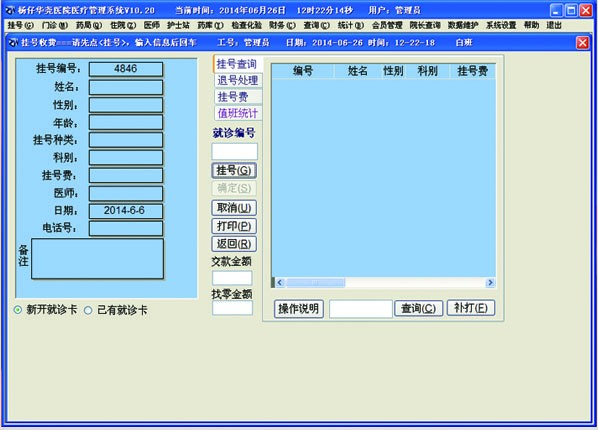Open the 药局 menu

89,25
